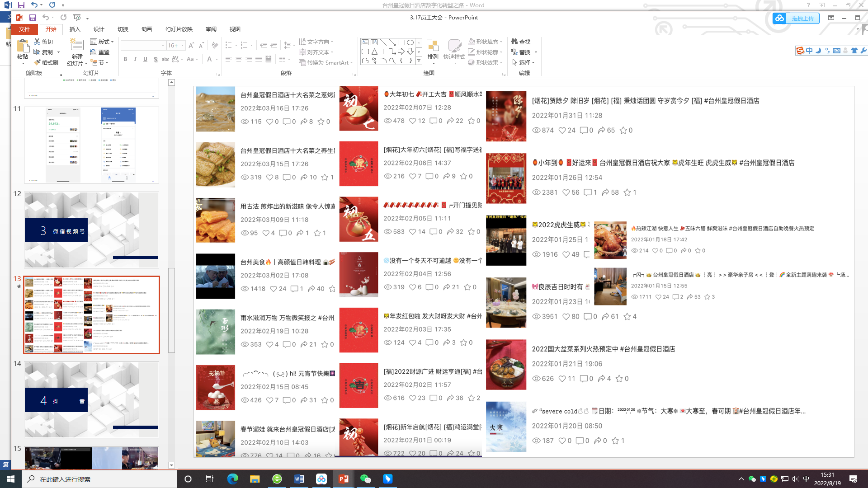Click the Shape Fill (形状填充) icon
Image resolution: width=868 pixels, height=488 pixels.
pyautogui.click(x=470, y=42)
